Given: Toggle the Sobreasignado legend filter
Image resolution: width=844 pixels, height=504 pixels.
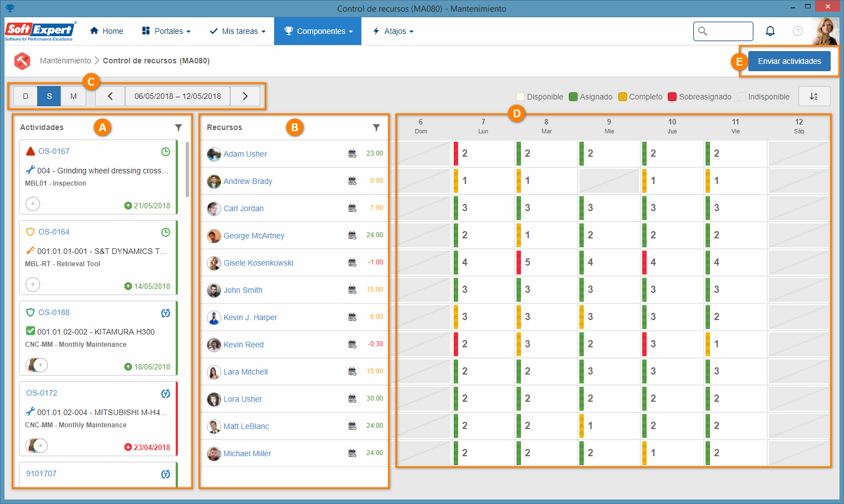Looking at the screenshot, I should tap(699, 97).
